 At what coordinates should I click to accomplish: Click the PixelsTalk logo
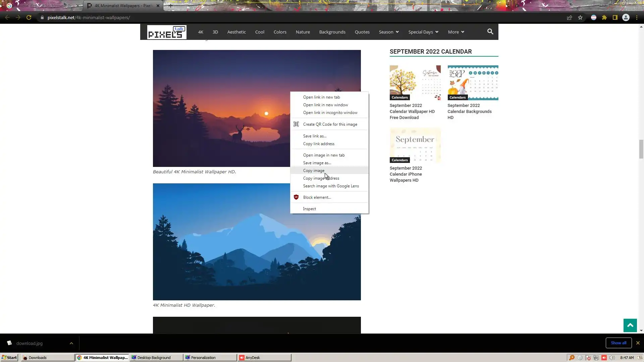[167, 32]
